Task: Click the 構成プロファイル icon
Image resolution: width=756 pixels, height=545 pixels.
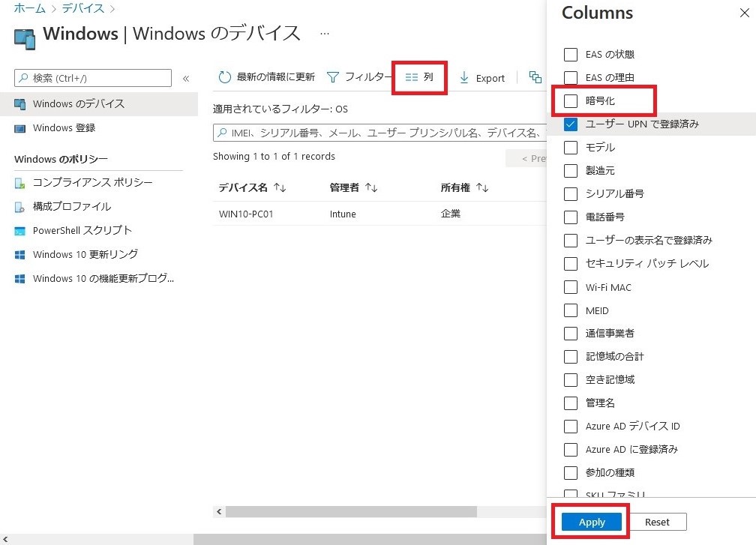Action: 19,207
